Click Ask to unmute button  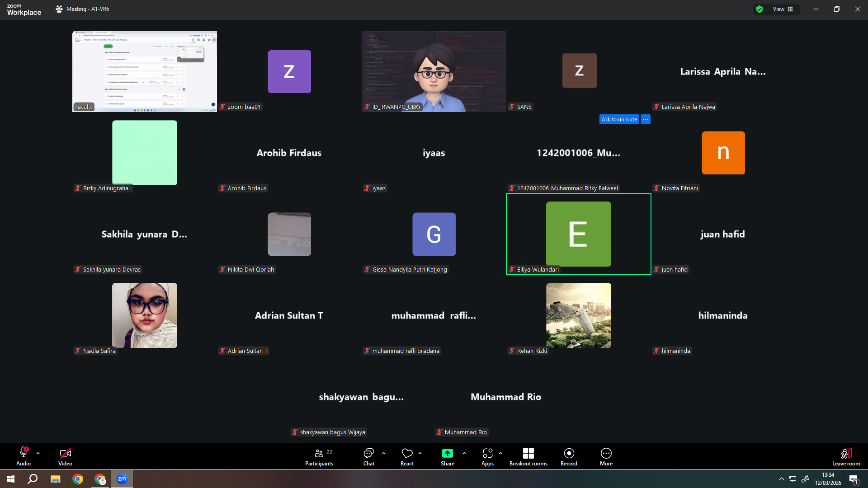pos(619,119)
